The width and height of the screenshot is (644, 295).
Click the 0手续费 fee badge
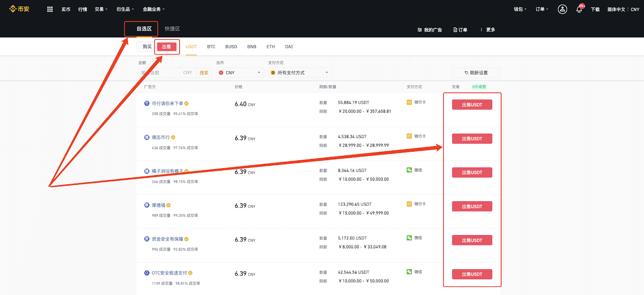pos(479,87)
